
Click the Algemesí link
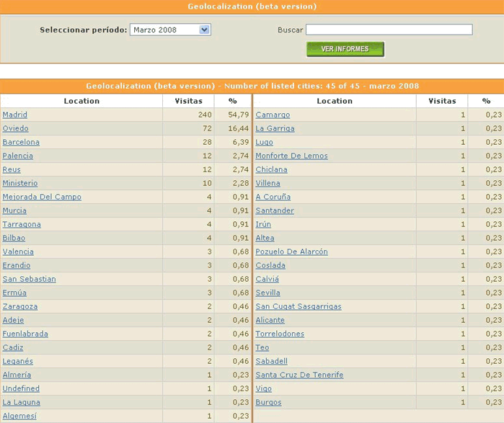(19, 416)
